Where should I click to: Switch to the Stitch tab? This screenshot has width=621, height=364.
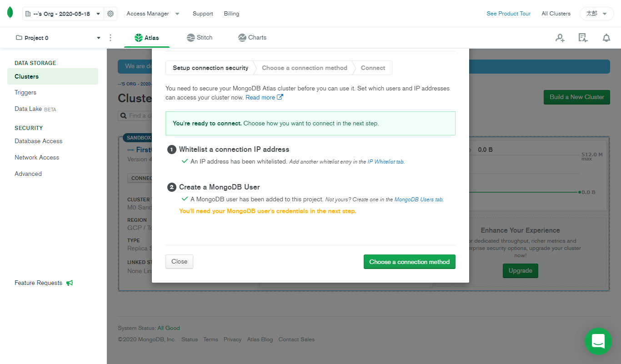200,38
